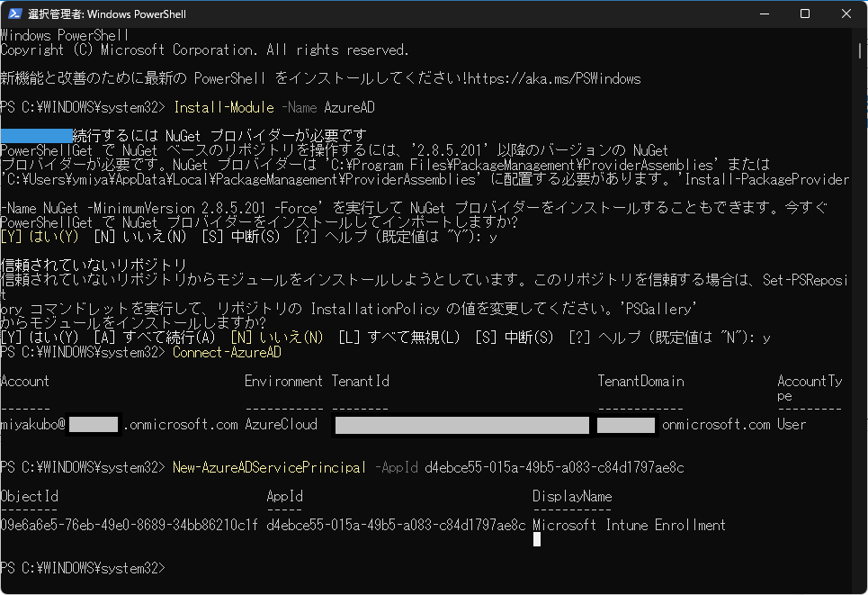Click the Install-Module command text
The height and width of the screenshot is (595, 868).
[224, 107]
